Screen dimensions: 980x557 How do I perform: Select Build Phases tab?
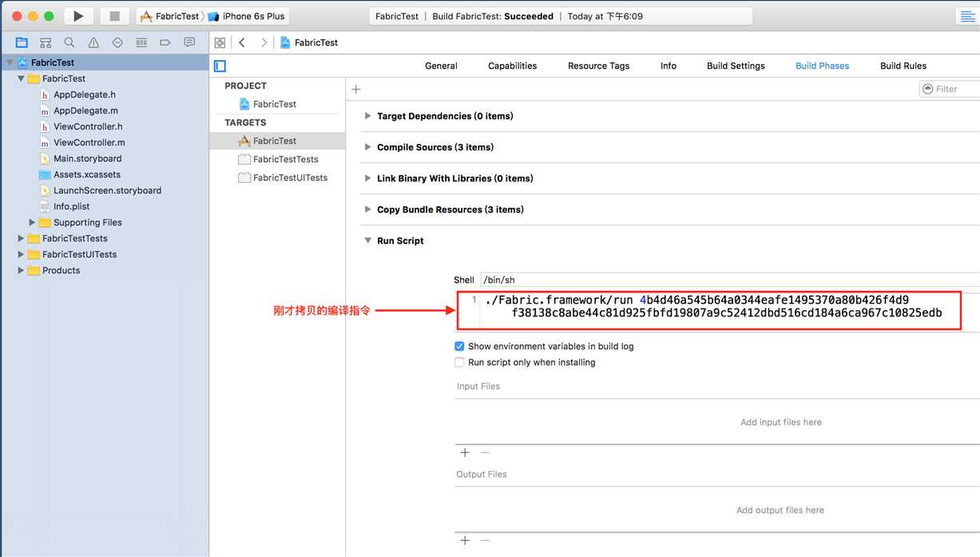pos(822,66)
